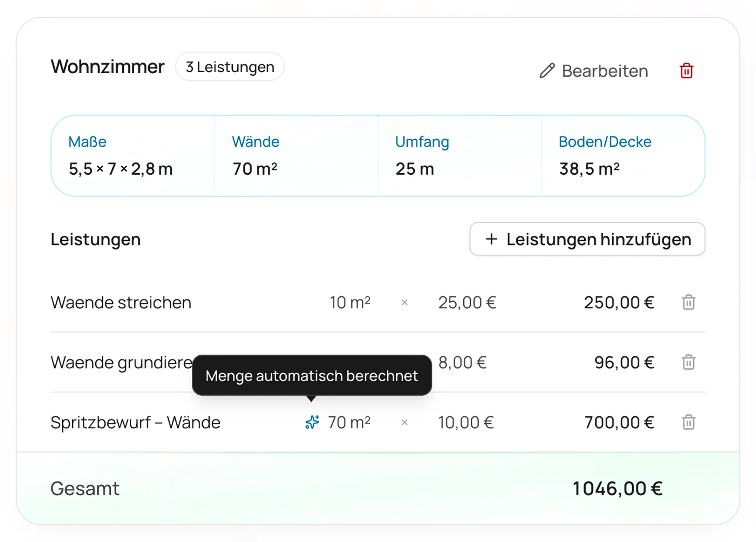The width and height of the screenshot is (756, 542).
Task: Click the Maße label
Action: pyautogui.click(x=87, y=142)
